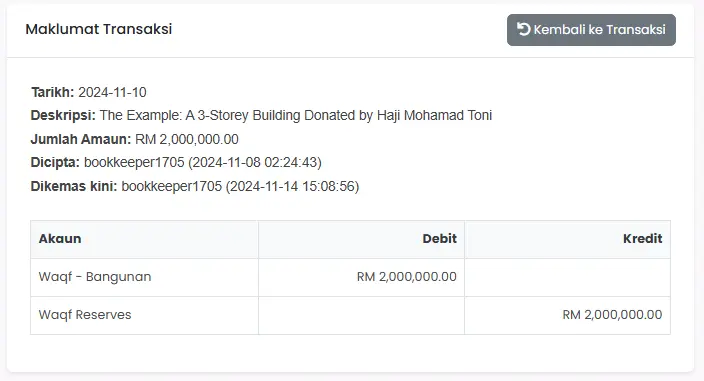
Task: Click the Debit column header
Action: click(361, 239)
